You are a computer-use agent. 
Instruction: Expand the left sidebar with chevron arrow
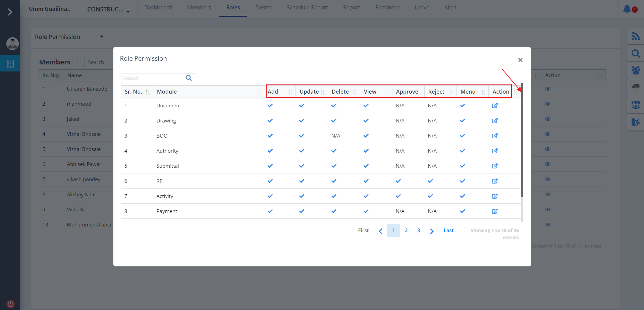click(10, 12)
